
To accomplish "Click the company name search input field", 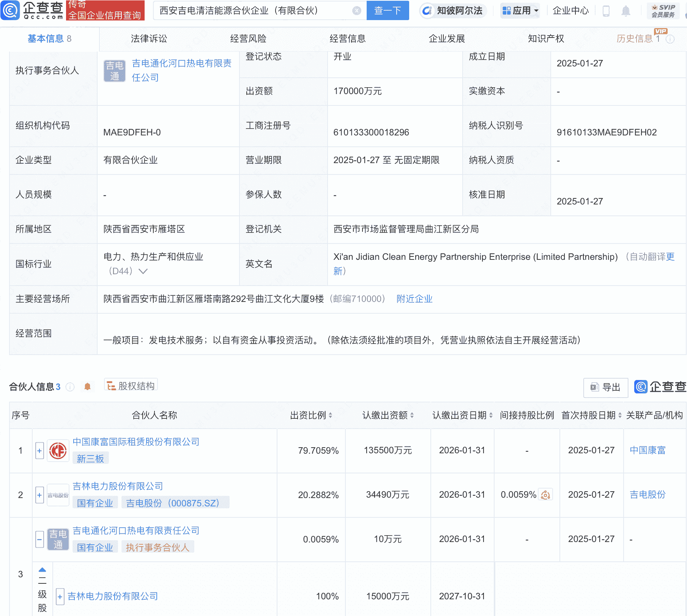I will coord(251,11).
